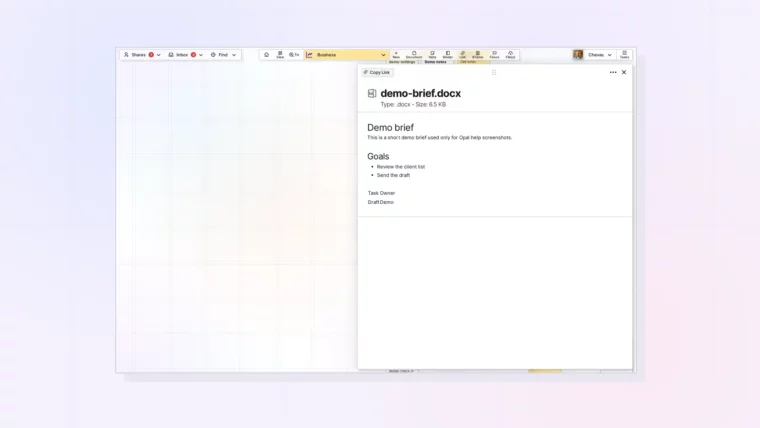Click the 'Demo brief' heading
Viewport: 760px width, 428px height.
tap(390, 127)
